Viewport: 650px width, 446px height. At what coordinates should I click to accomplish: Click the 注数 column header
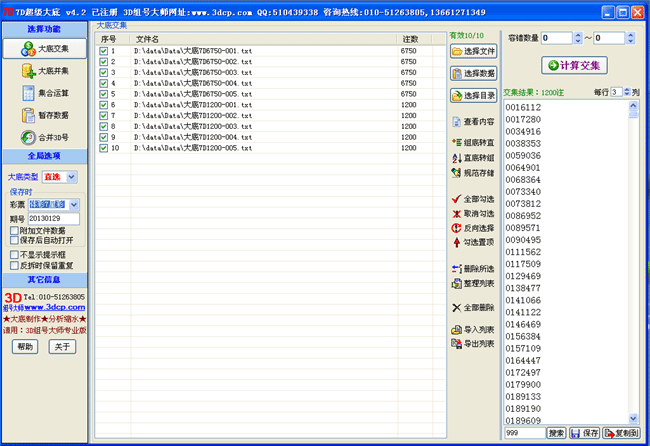tap(410, 39)
